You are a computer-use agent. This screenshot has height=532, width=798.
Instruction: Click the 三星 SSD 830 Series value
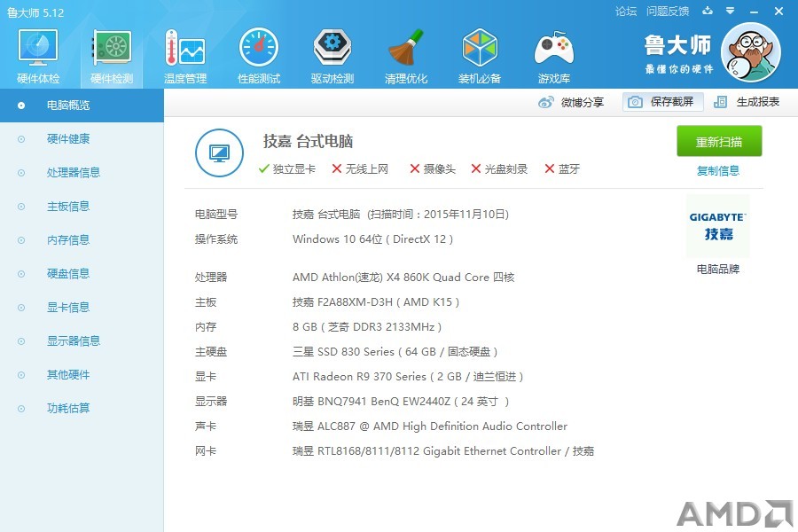(x=395, y=352)
